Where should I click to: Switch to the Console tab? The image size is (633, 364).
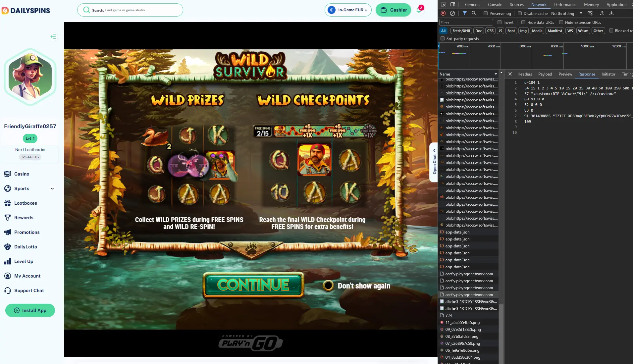pos(495,5)
